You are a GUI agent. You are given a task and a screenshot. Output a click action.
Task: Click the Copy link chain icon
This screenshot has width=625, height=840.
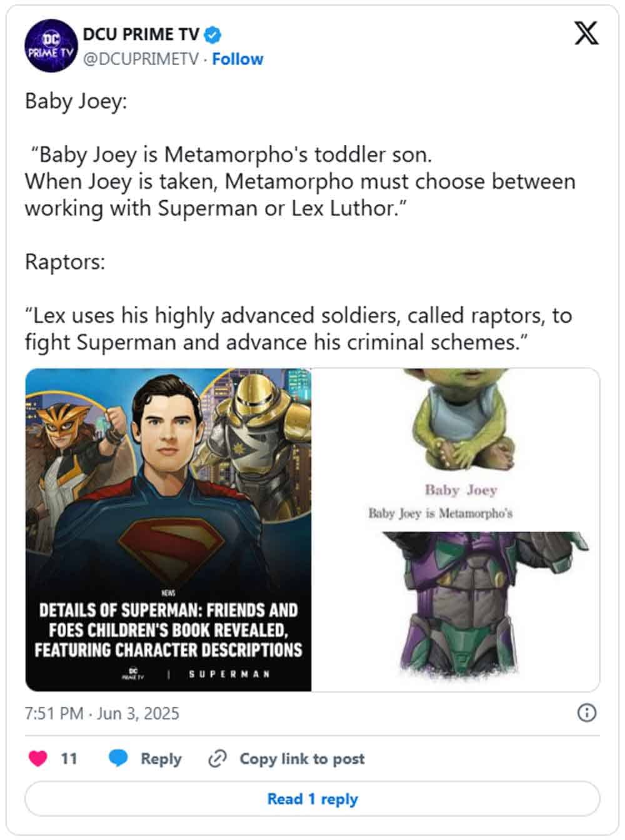pos(217,758)
